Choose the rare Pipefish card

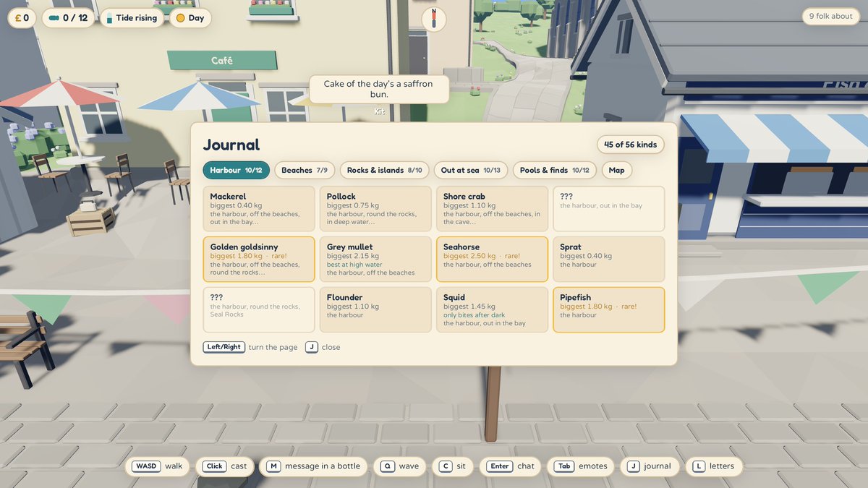[608, 310]
